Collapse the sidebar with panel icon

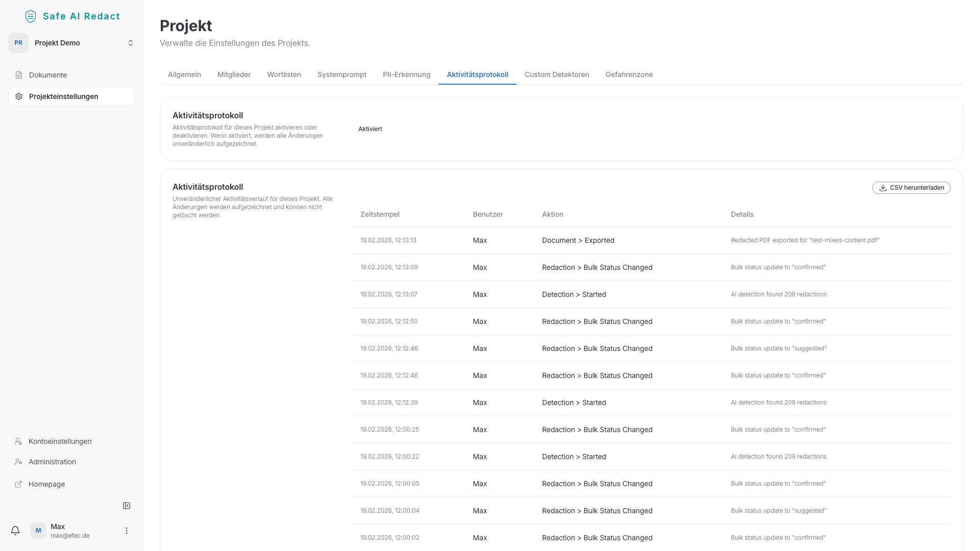coord(127,506)
